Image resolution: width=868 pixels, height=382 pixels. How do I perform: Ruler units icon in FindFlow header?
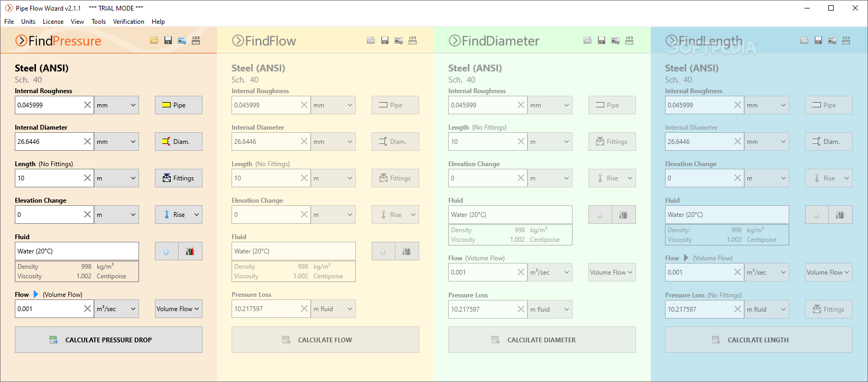coord(412,40)
